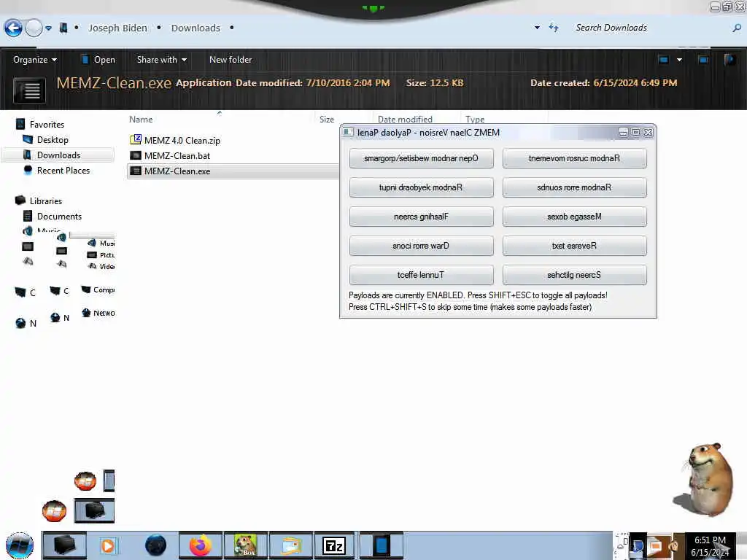This screenshot has width=747, height=560.
Task: Click the 'txet esreveR' payload button
Action: [x=575, y=246]
